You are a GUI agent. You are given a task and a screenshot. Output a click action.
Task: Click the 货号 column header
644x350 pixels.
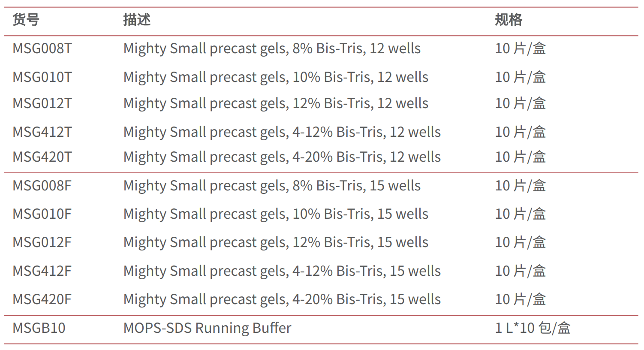coord(26,20)
